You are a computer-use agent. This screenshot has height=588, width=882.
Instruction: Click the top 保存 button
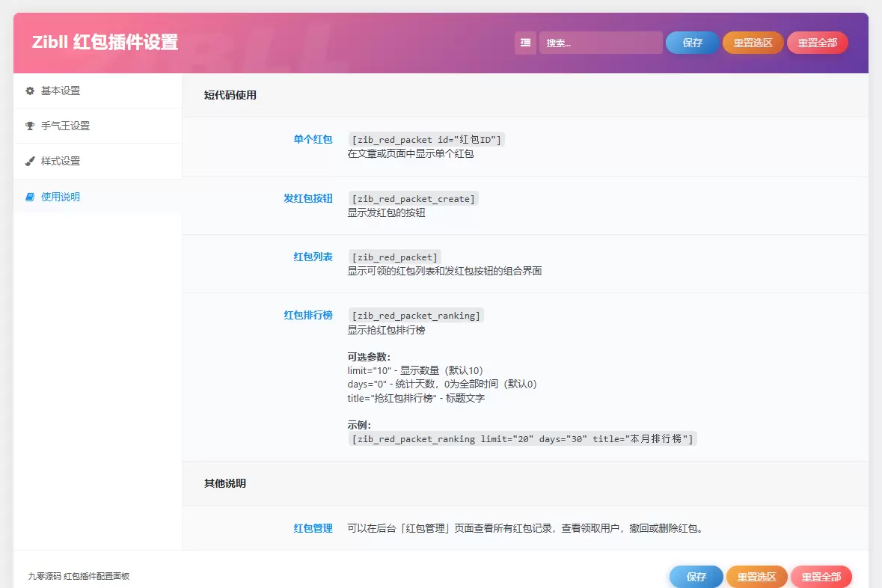click(x=692, y=43)
